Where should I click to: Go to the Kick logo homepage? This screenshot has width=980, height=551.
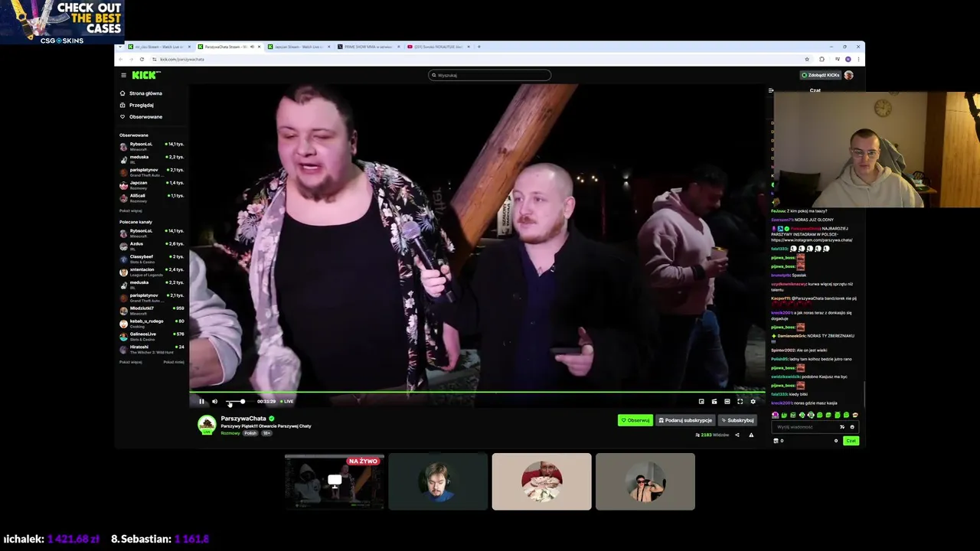point(145,75)
